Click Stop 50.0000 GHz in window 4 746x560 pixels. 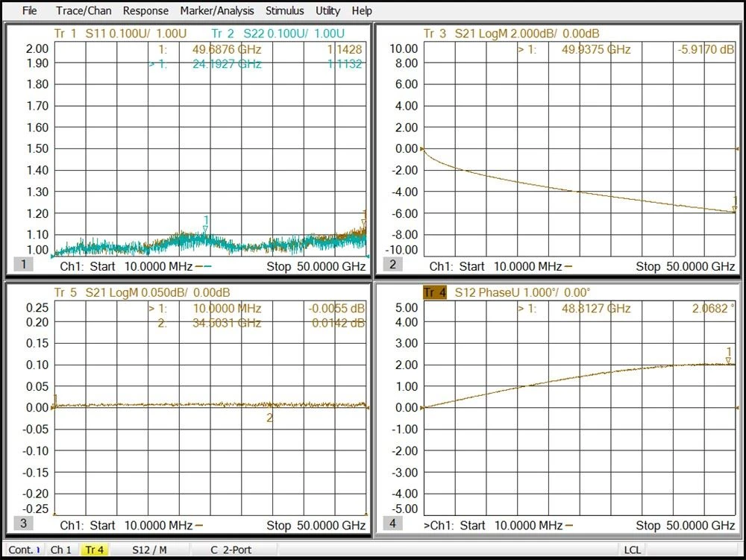(x=685, y=525)
